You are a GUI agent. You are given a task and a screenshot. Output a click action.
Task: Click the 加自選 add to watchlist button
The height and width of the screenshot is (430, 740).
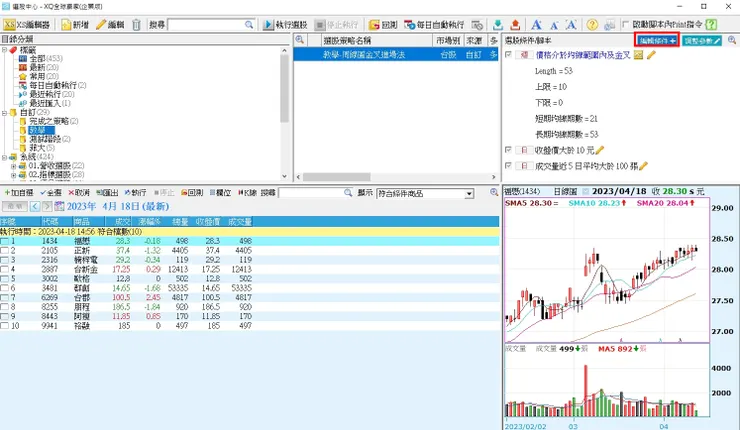tap(19, 193)
